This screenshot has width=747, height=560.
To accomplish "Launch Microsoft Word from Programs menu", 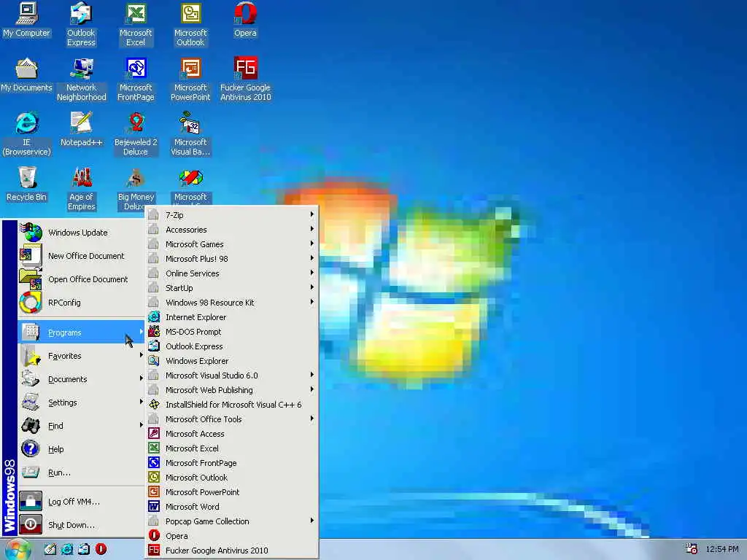I will coord(231,507).
